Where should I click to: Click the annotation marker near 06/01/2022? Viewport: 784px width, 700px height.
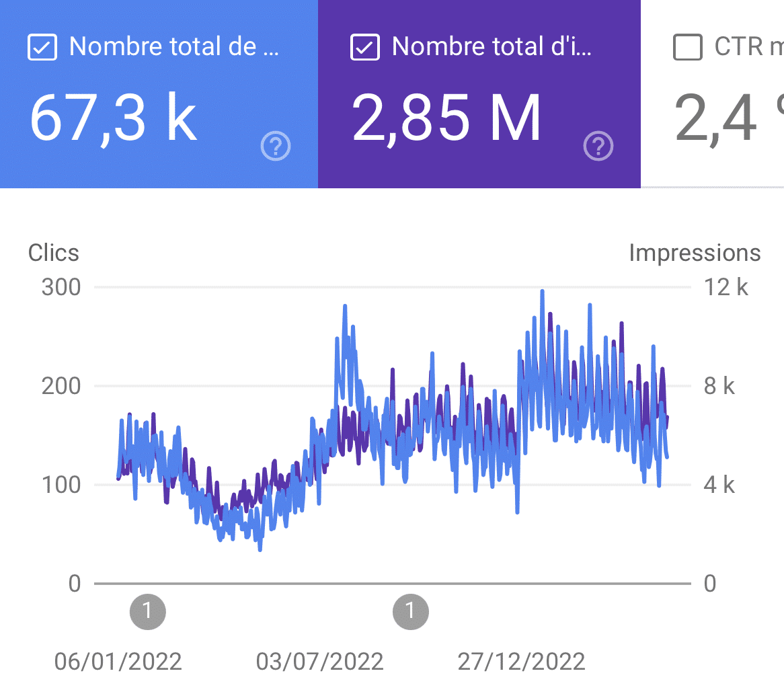coord(147,611)
